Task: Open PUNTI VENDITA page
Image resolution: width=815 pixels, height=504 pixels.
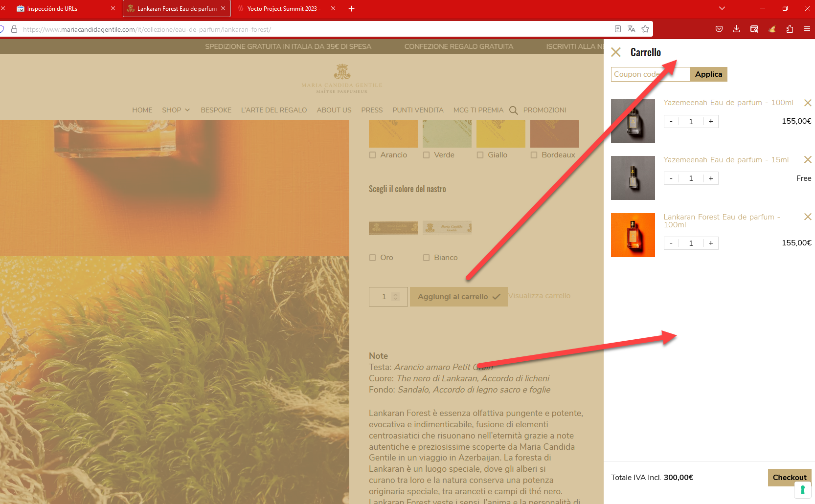Action: 418,110
